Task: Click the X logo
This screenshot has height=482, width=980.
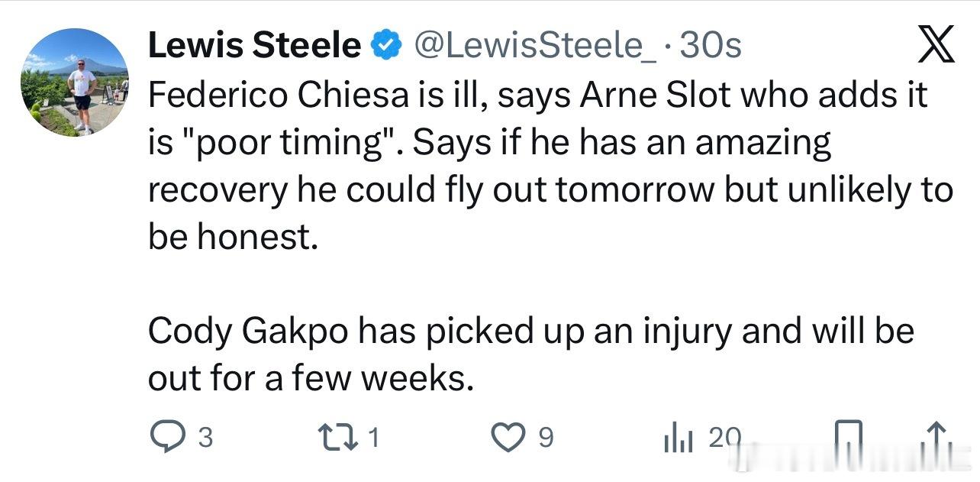Action: pyautogui.click(x=935, y=47)
